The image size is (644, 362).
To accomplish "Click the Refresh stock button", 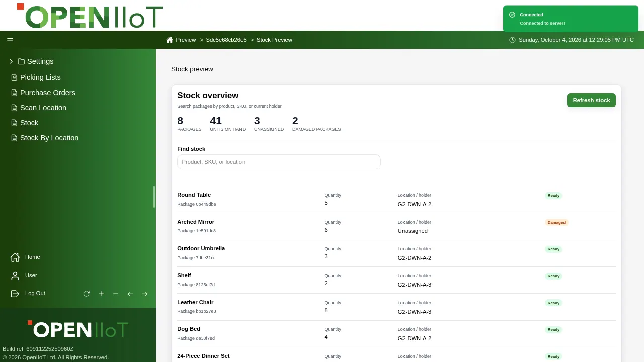I will pos(591,100).
